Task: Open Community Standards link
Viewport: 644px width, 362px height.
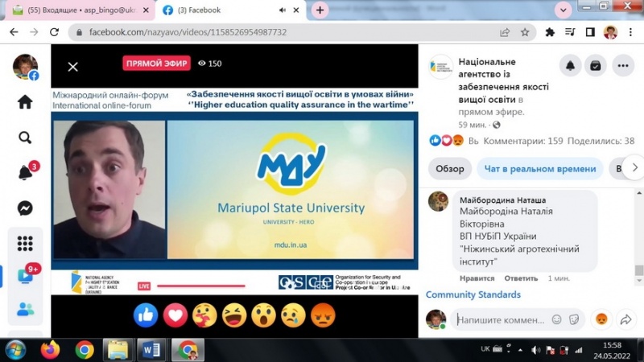Action: [x=473, y=295]
